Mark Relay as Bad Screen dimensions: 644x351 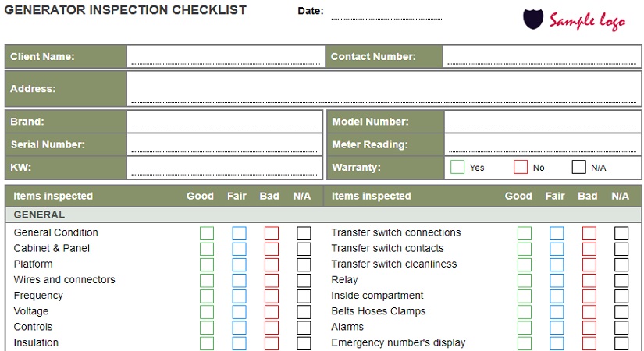(589, 280)
